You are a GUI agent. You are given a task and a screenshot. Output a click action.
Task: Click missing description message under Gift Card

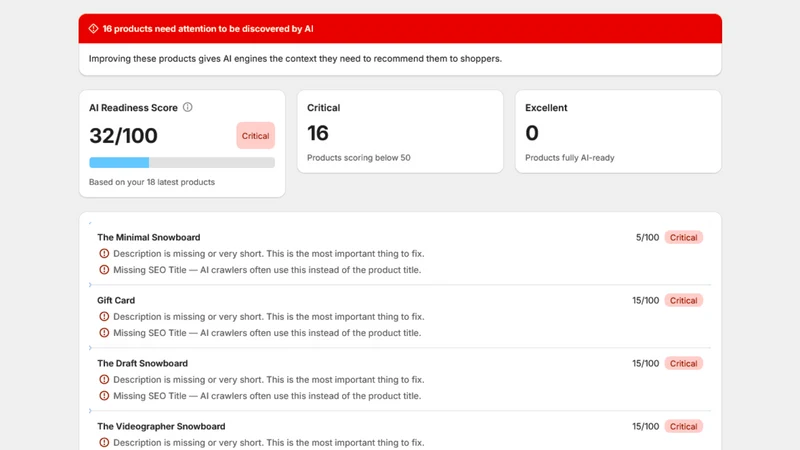click(x=269, y=317)
